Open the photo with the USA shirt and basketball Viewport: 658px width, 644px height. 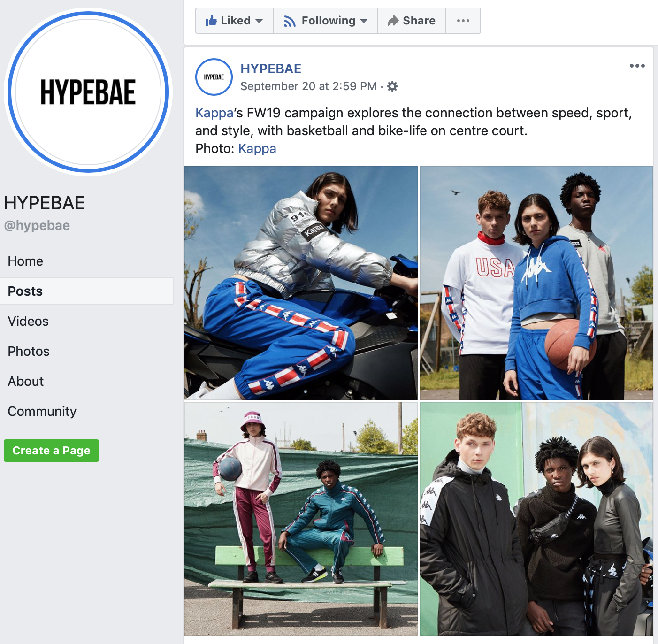[x=536, y=283]
